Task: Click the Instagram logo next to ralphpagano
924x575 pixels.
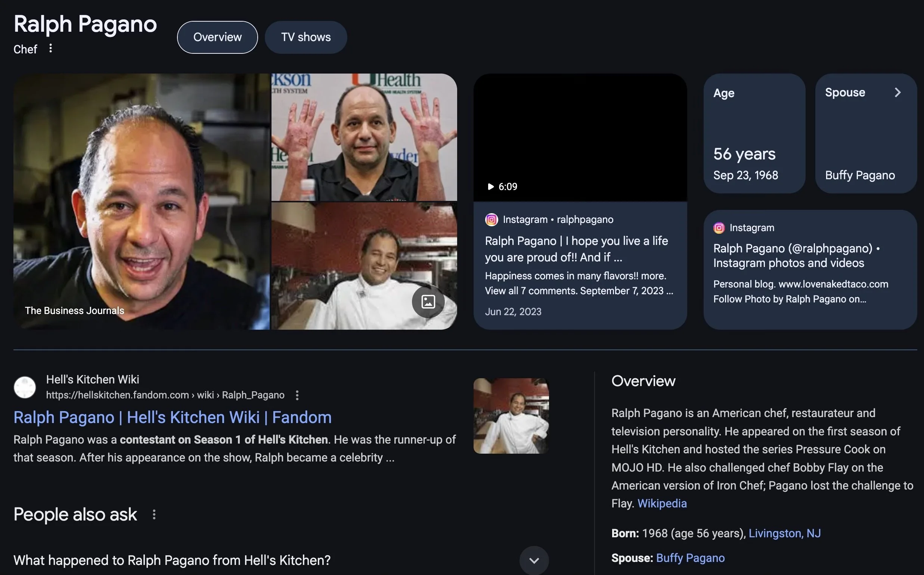Action: (491, 220)
